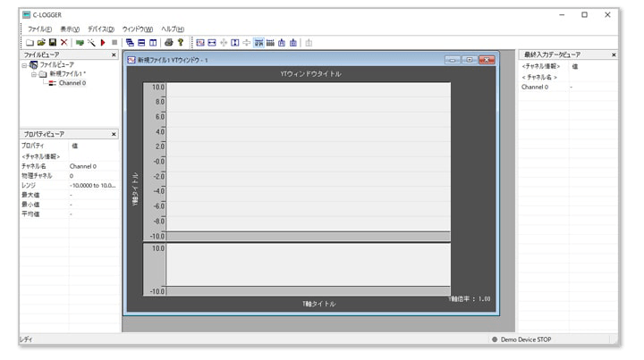Viewport: 644px width, 360px height.
Task: Click the printer icon in toolbar
Action: 168,42
